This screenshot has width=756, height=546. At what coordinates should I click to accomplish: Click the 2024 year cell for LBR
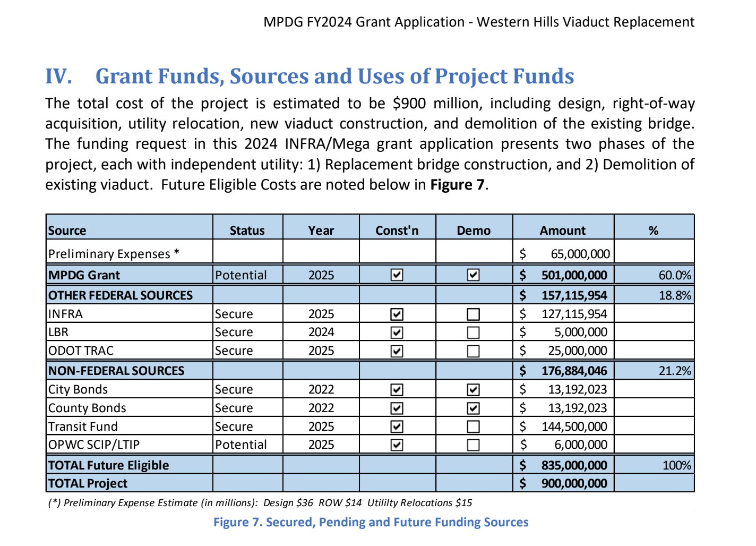click(x=321, y=332)
